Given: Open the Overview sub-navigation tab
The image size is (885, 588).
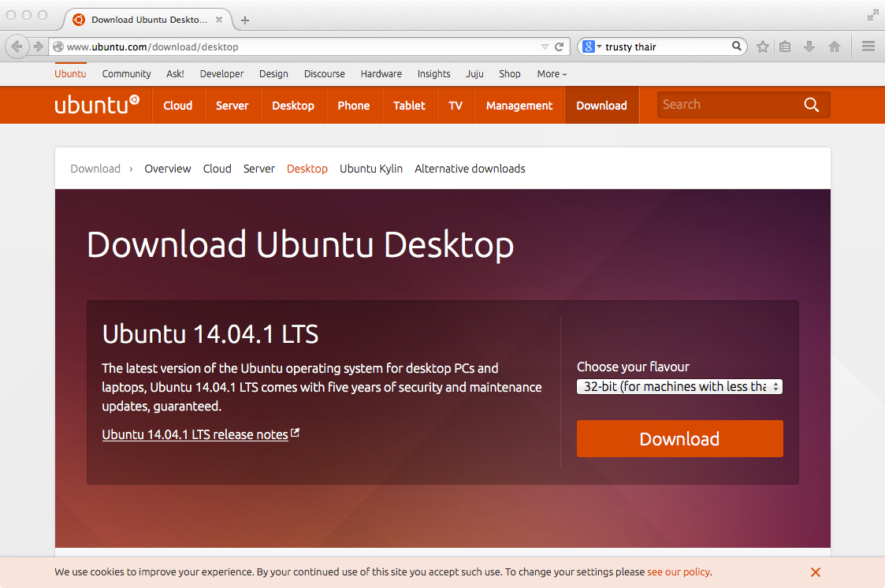Looking at the screenshot, I should pos(168,169).
